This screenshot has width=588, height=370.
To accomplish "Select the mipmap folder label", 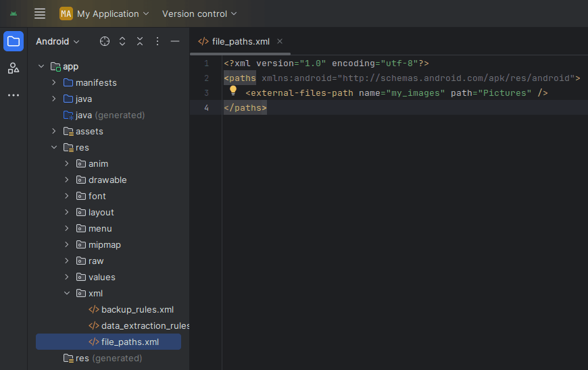I will (105, 245).
